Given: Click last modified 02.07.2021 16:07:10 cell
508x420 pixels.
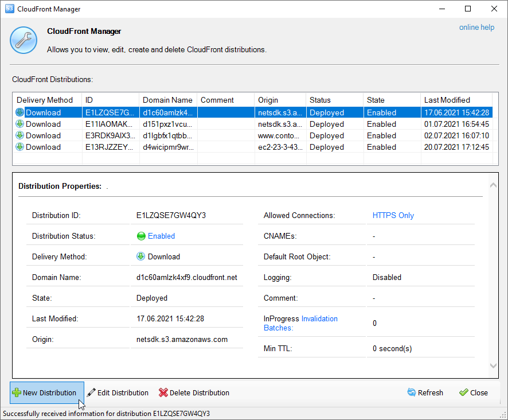Looking at the screenshot, I should [x=456, y=135].
